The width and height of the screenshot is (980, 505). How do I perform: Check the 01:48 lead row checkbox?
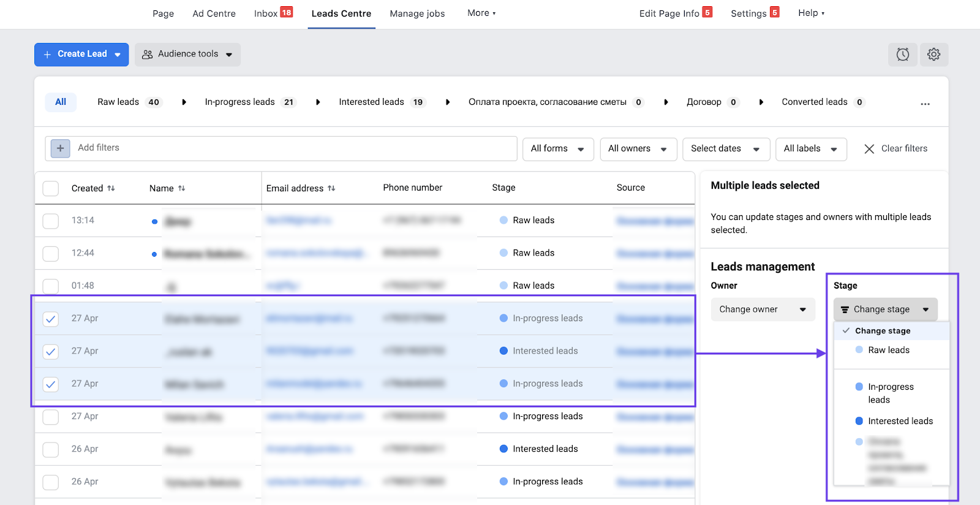tap(51, 286)
